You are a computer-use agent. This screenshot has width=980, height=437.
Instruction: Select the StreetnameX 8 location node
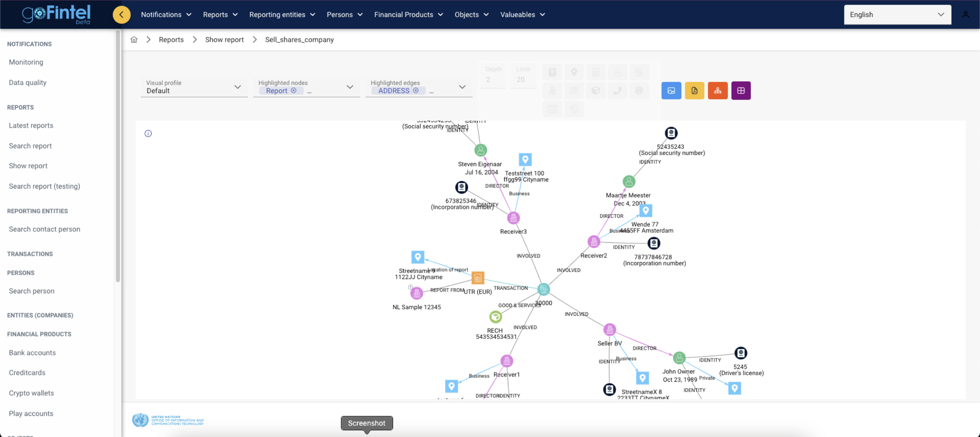point(642,378)
